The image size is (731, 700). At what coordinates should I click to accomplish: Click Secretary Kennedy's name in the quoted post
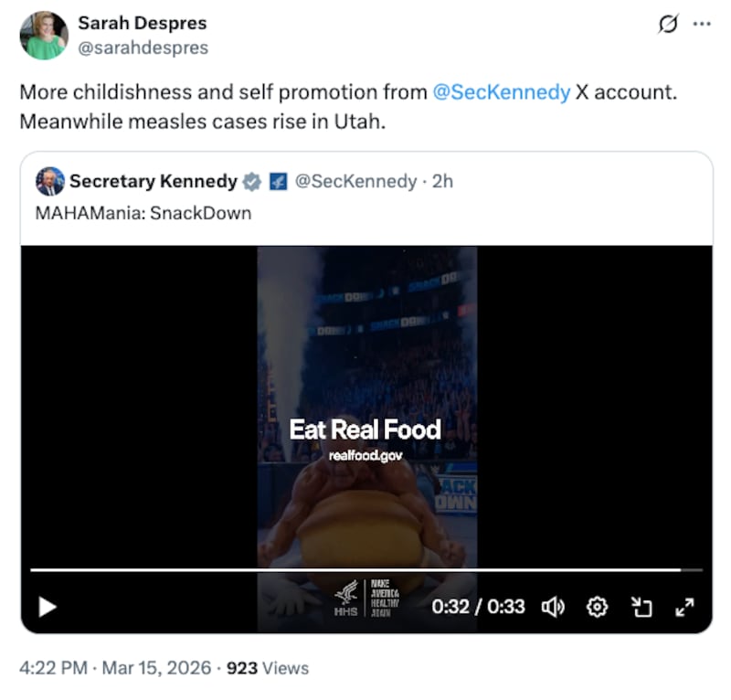click(153, 181)
